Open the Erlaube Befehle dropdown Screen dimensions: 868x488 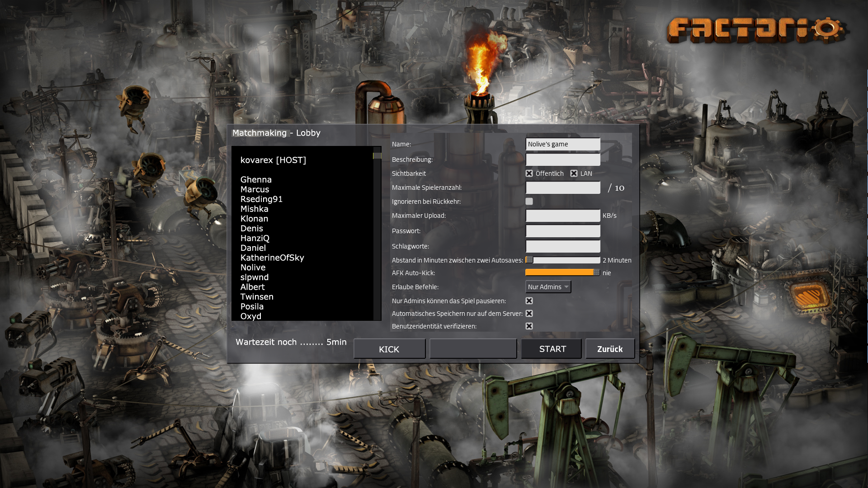548,287
